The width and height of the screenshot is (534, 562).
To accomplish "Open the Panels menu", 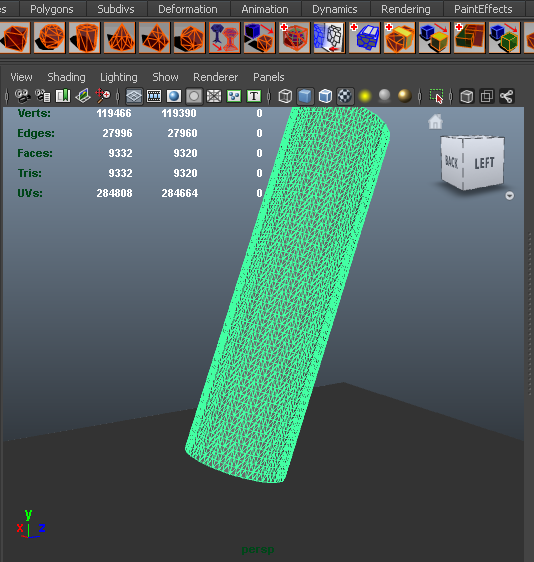I will click(268, 77).
